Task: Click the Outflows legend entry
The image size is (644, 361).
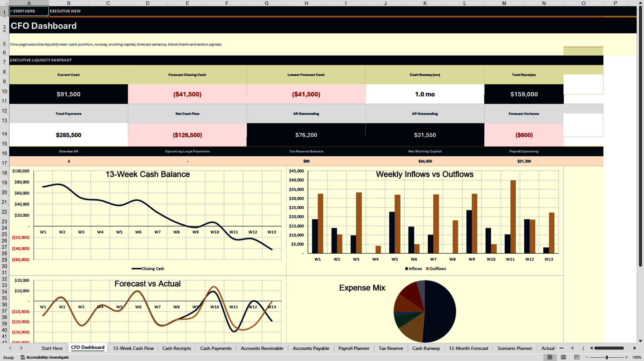Action: (x=436, y=269)
